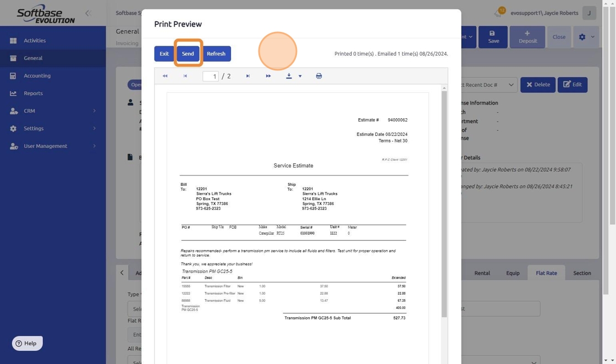
Task: Click the Settings gear icon in sidebar
Action: click(x=13, y=129)
